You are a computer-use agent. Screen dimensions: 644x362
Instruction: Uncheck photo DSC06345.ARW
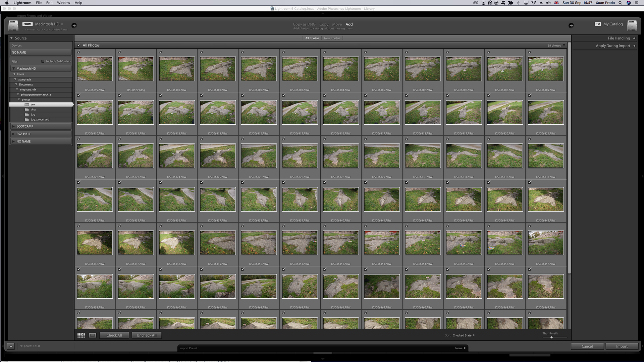pos(530,182)
